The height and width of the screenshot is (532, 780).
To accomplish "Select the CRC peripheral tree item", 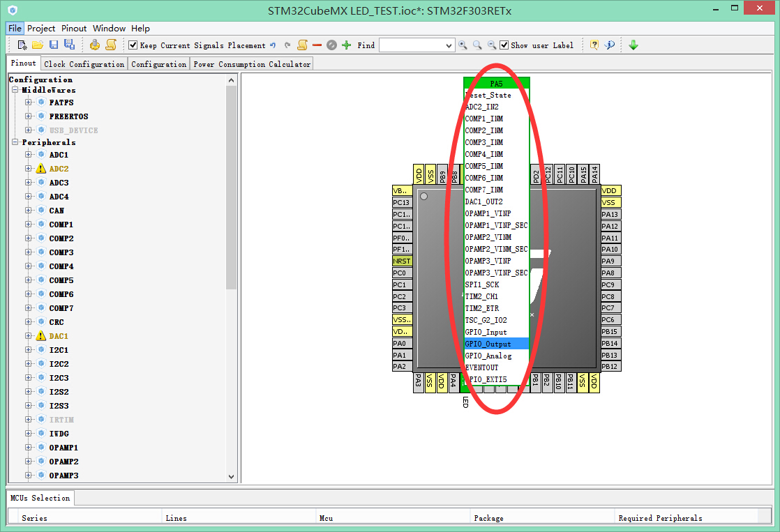I will (x=57, y=321).
